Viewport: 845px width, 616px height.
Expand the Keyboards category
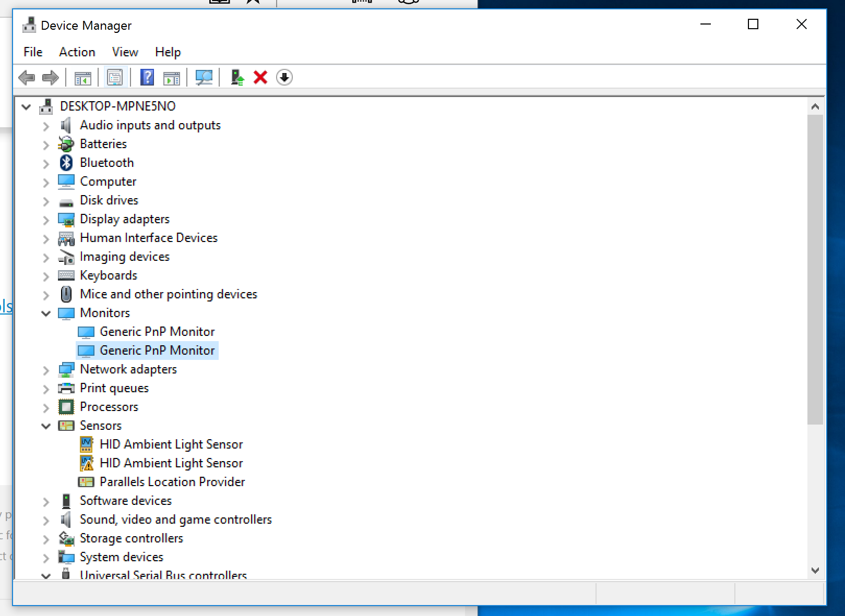[46, 276]
